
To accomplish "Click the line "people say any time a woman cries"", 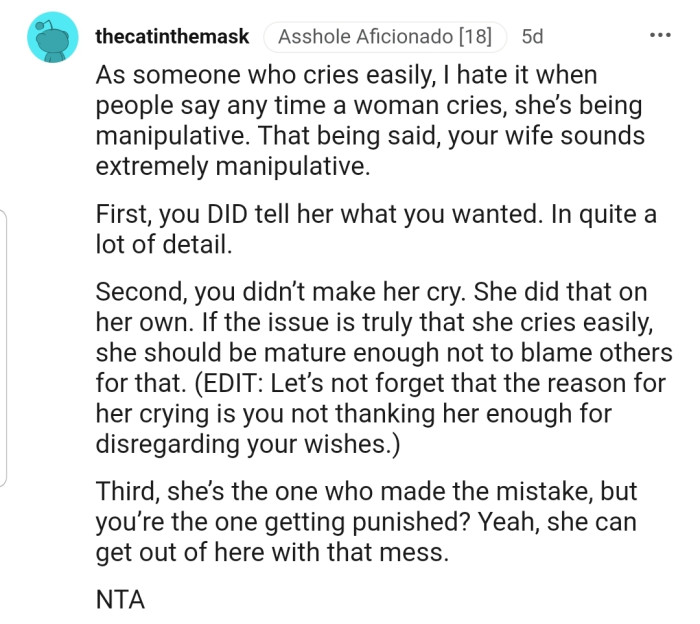I will pos(370,105).
